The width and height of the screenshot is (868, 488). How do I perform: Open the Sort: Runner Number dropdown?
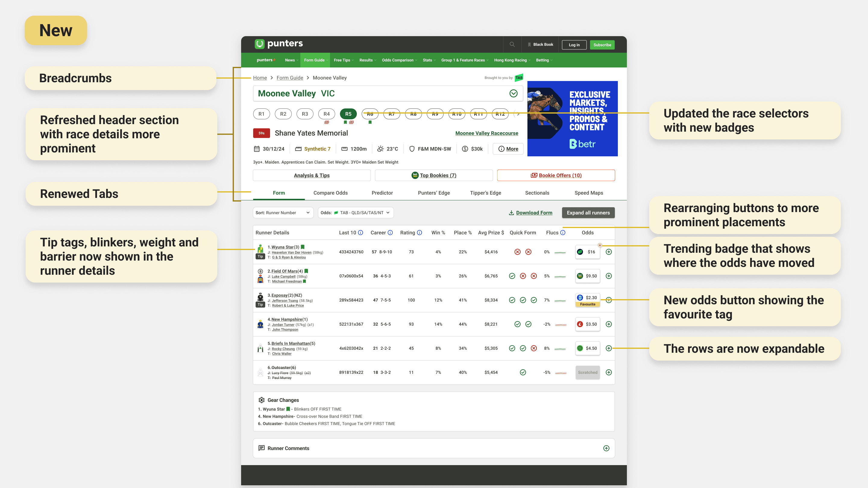click(x=282, y=212)
